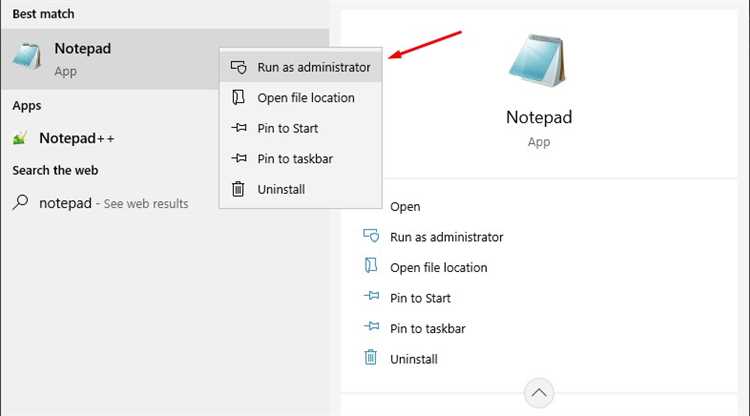Click Pin to taskbar in the right pane
The height and width of the screenshot is (416, 750).
tap(428, 329)
